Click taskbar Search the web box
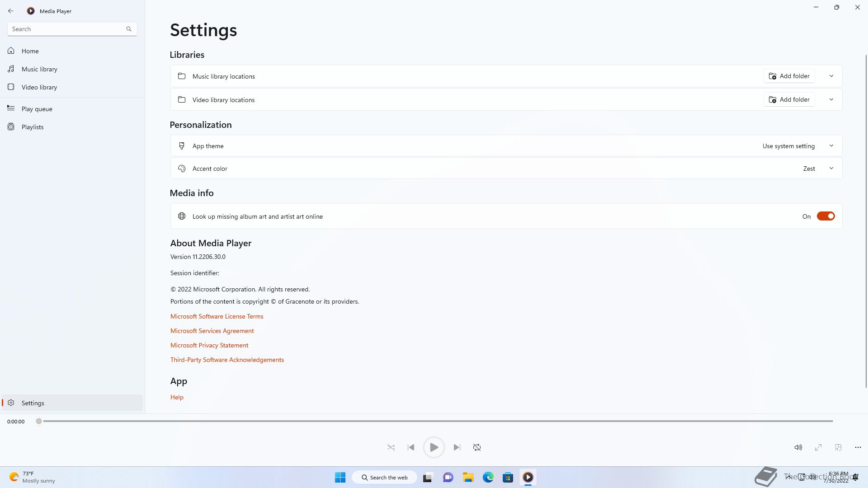Image resolution: width=868 pixels, height=488 pixels. point(384,477)
